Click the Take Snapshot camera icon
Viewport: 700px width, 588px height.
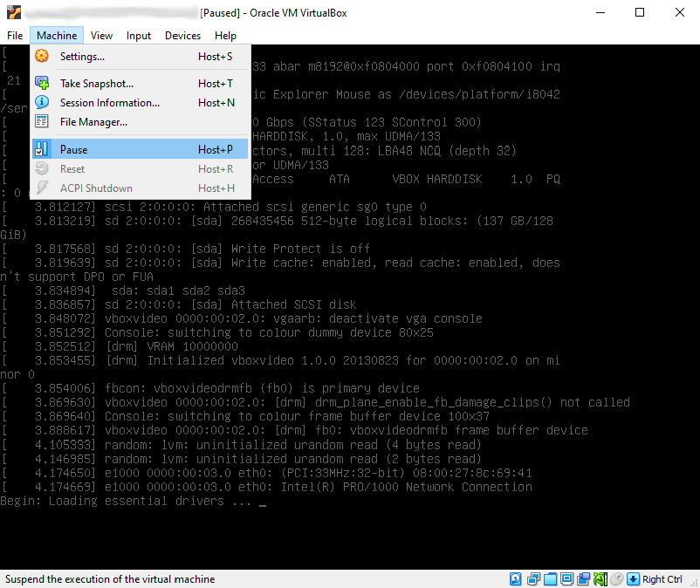pos(42,83)
